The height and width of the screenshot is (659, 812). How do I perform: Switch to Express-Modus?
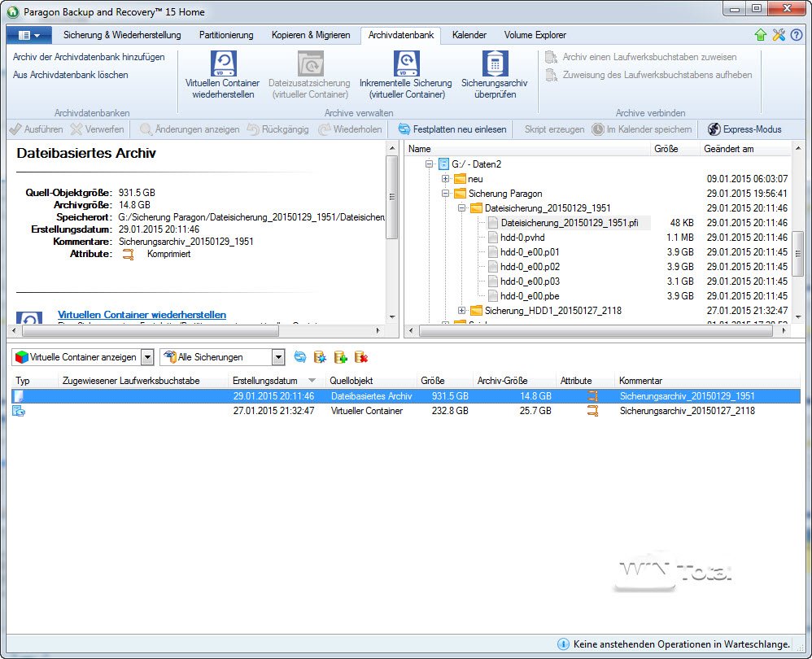(744, 129)
